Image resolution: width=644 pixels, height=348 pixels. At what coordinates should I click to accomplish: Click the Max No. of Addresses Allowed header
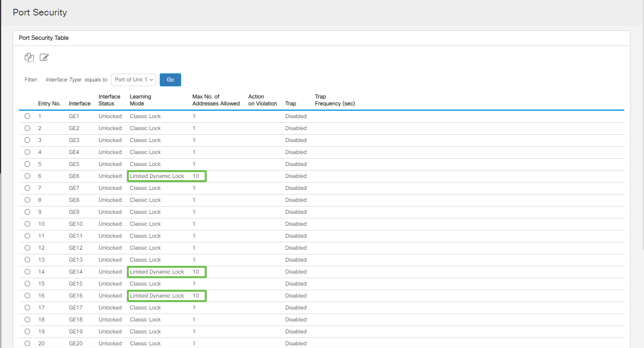216,100
